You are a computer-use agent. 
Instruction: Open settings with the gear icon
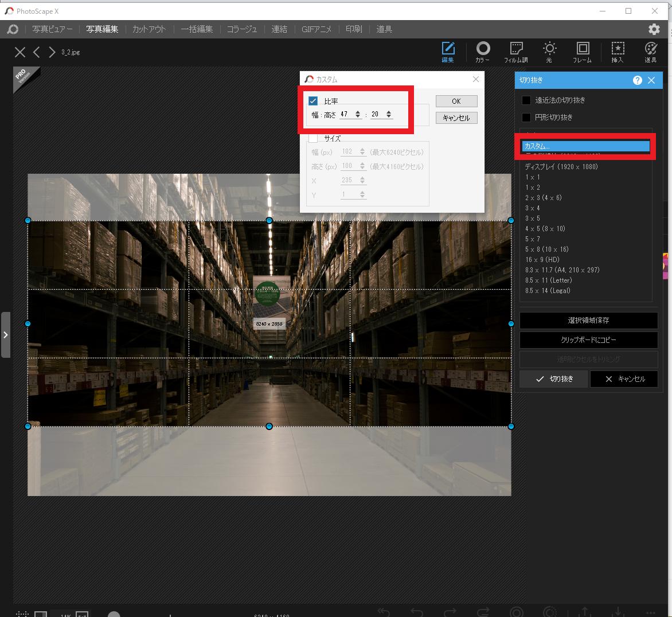[x=654, y=29]
